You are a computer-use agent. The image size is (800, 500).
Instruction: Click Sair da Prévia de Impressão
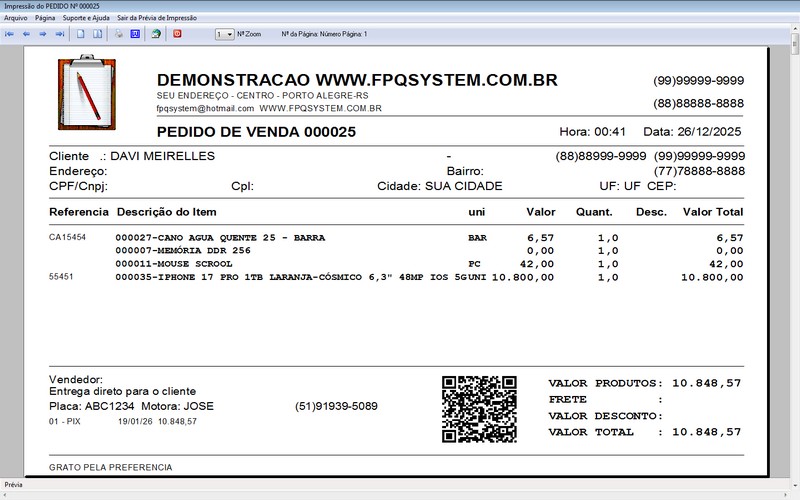point(157,18)
